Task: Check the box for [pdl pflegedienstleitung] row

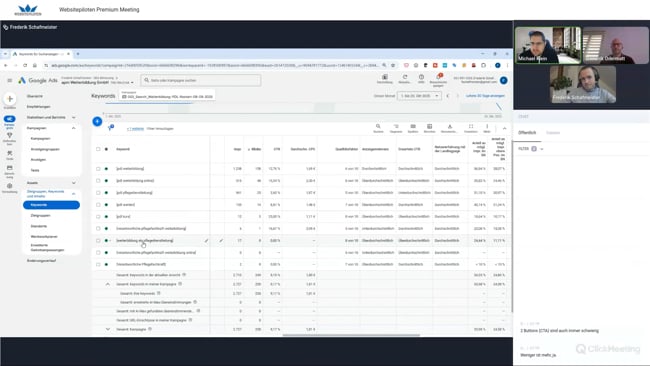Action: [x=98, y=193]
